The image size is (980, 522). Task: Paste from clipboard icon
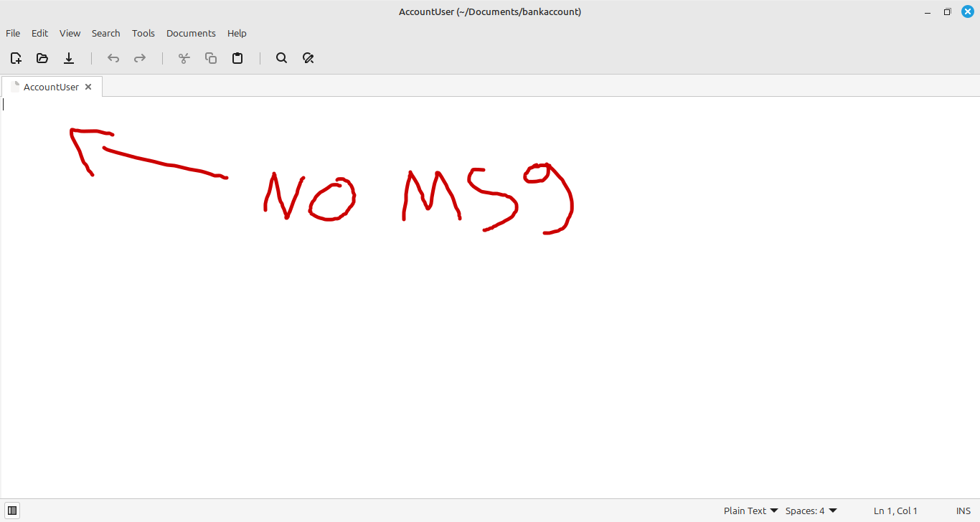pyautogui.click(x=237, y=58)
